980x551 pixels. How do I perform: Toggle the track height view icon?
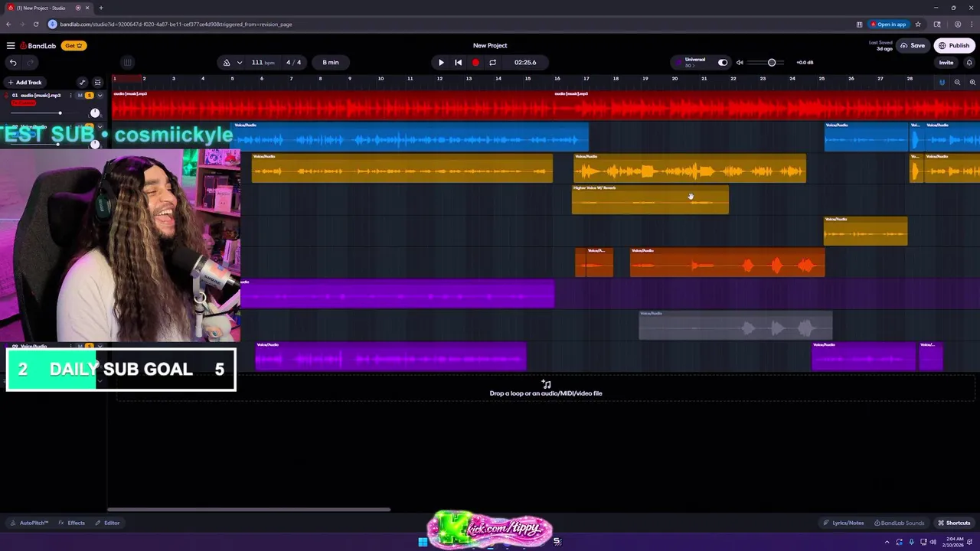(x=97, y=83)
